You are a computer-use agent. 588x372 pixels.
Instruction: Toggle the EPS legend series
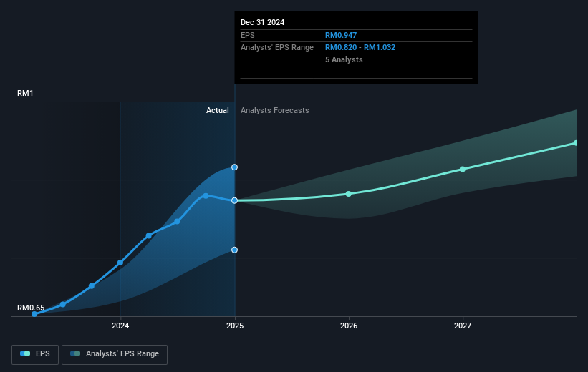[35, 354]
